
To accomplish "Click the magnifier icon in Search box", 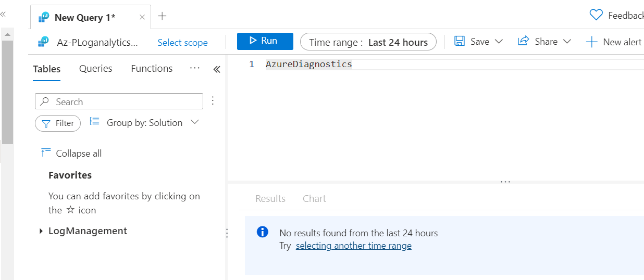I will pyautogui.click(x=45, y=101).
